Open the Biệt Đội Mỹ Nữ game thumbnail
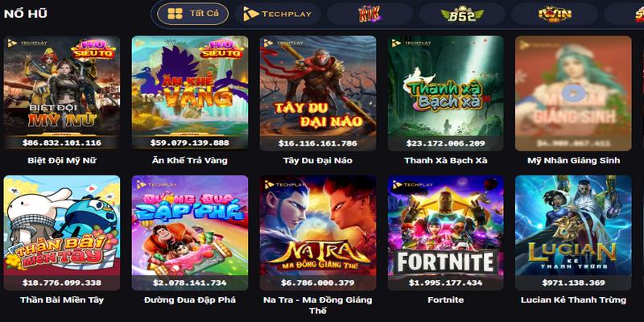The height and width of the screenshot is (322, 644). pyautogui.click(x=62, y=93)
